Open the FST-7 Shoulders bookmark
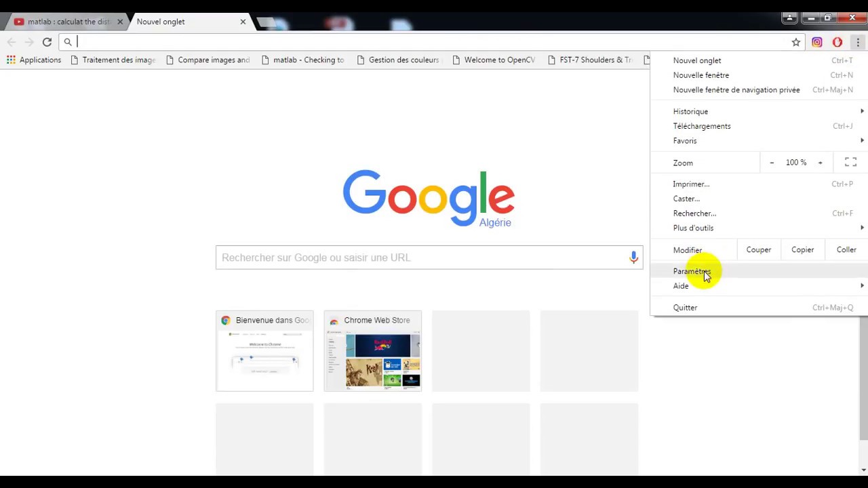This screenshot has height=488, width=868. 589,60
